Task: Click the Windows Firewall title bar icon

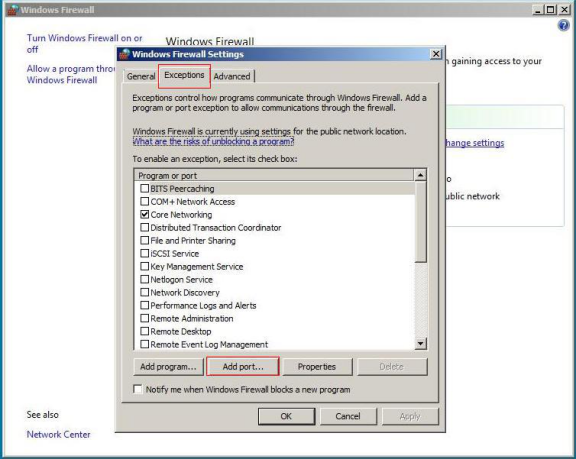Action: click(13, 10)
